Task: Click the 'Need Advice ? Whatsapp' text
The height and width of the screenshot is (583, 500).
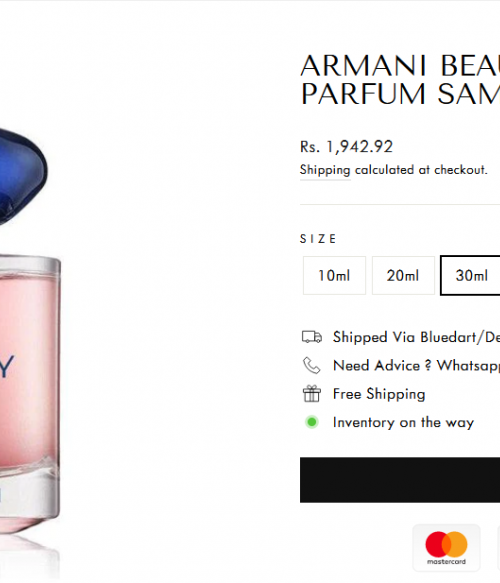Action: tap(416, 365)
